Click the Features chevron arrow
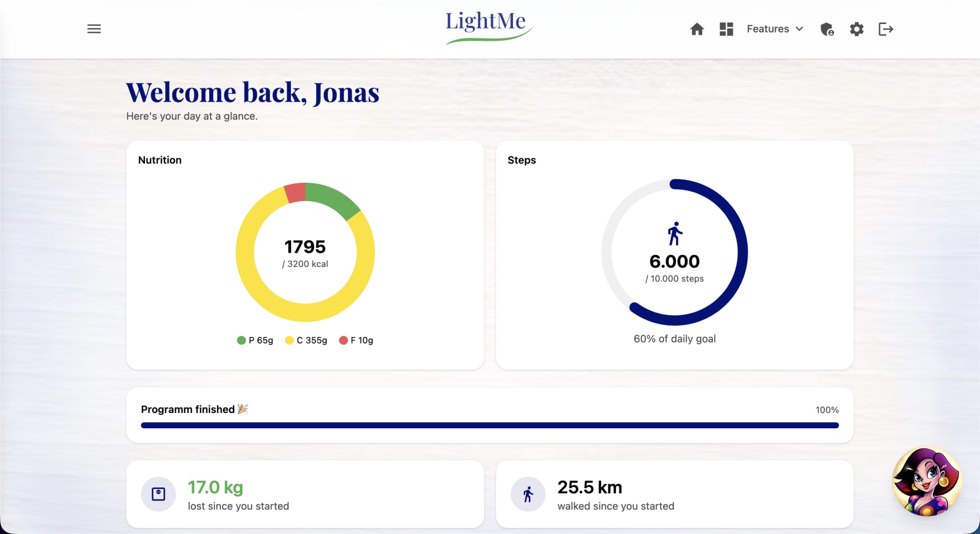The width and height of the screenshot is (980, 534). click(x=799, y=29)
